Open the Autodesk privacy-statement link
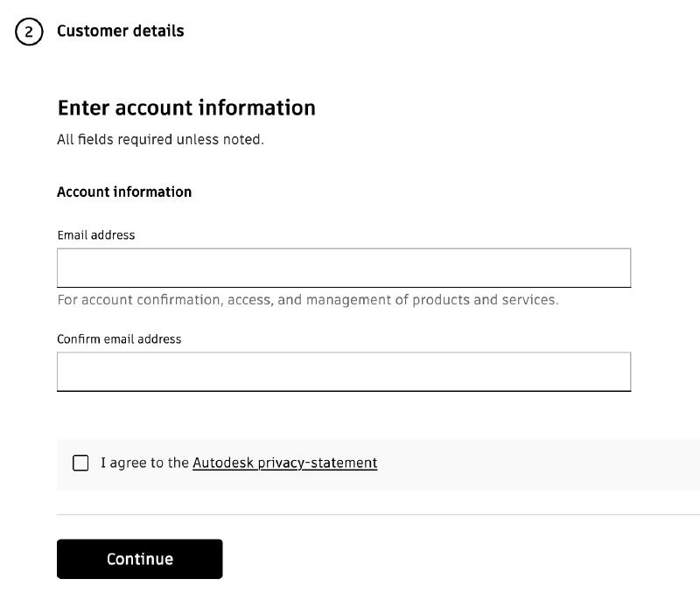This screenshot has height=607, width=700. (x=284, y=463)
